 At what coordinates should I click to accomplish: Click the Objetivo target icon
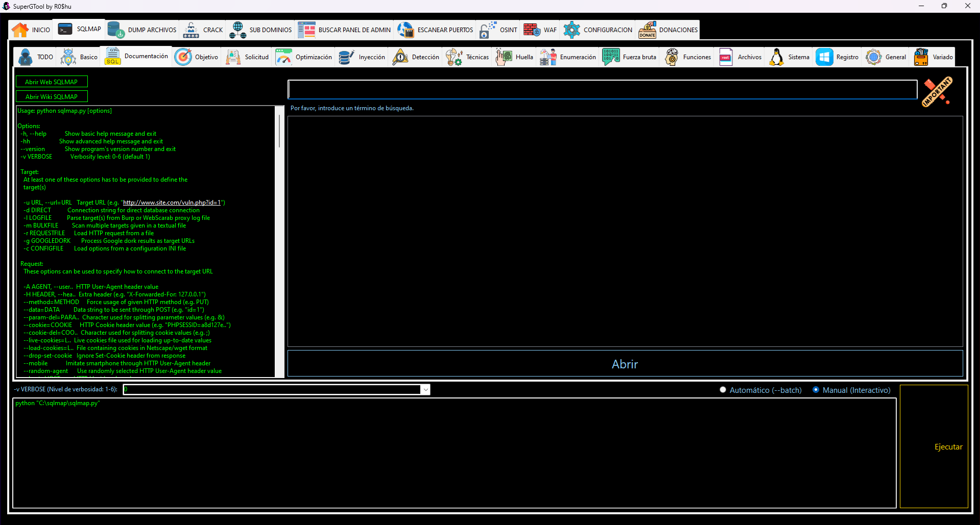pos(183,57)
